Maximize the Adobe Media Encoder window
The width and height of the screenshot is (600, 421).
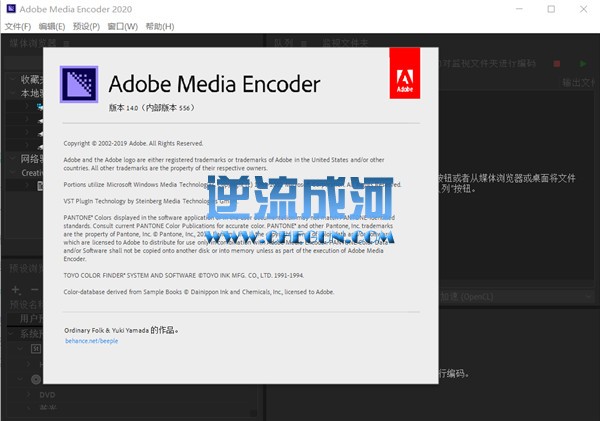point(551,9)
